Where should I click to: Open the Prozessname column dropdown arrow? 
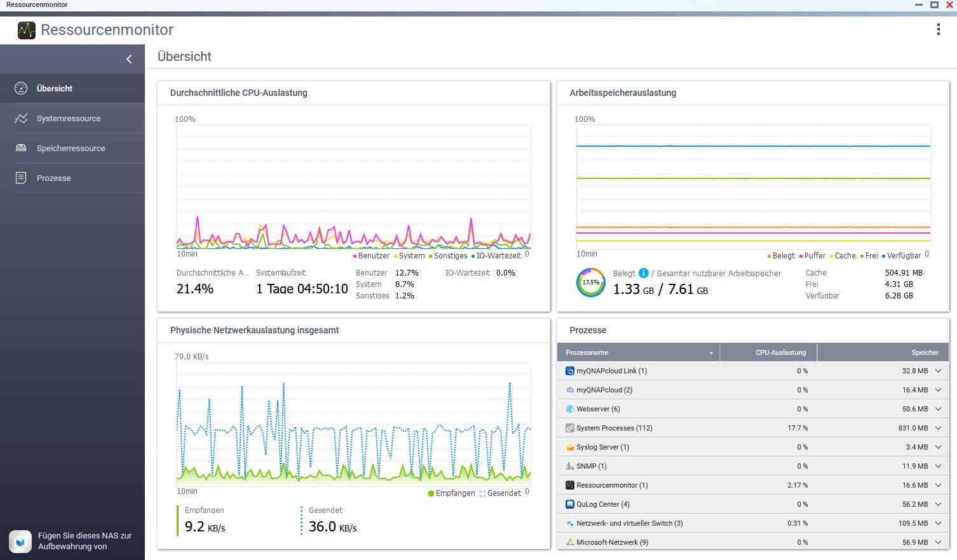[711, 353]
